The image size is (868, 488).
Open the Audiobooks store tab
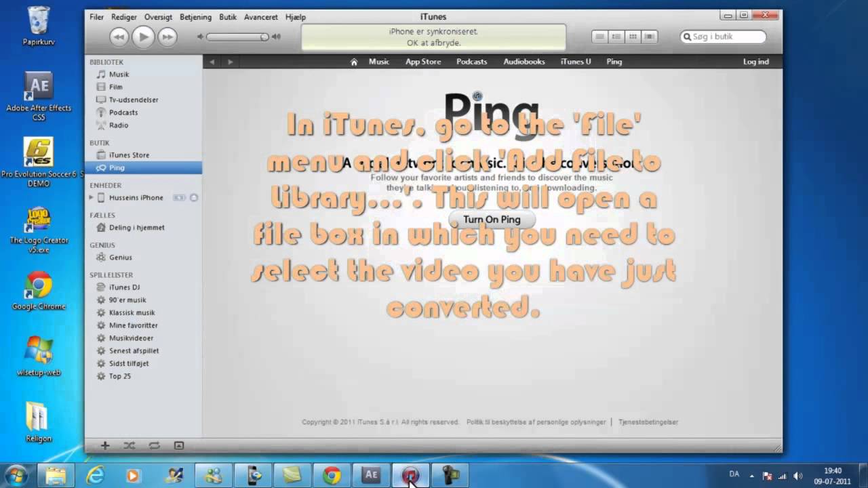point(524,62)
